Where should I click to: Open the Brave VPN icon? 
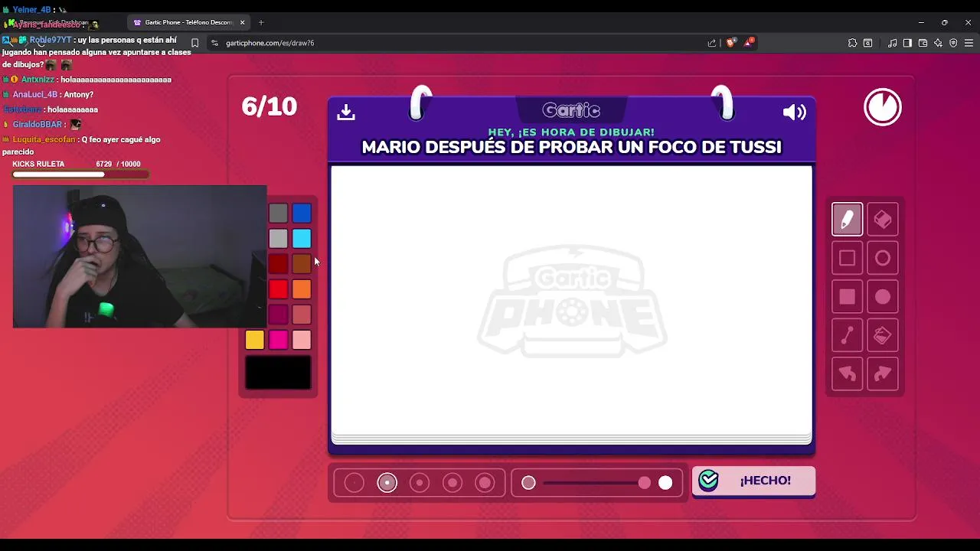coord(953,43)
